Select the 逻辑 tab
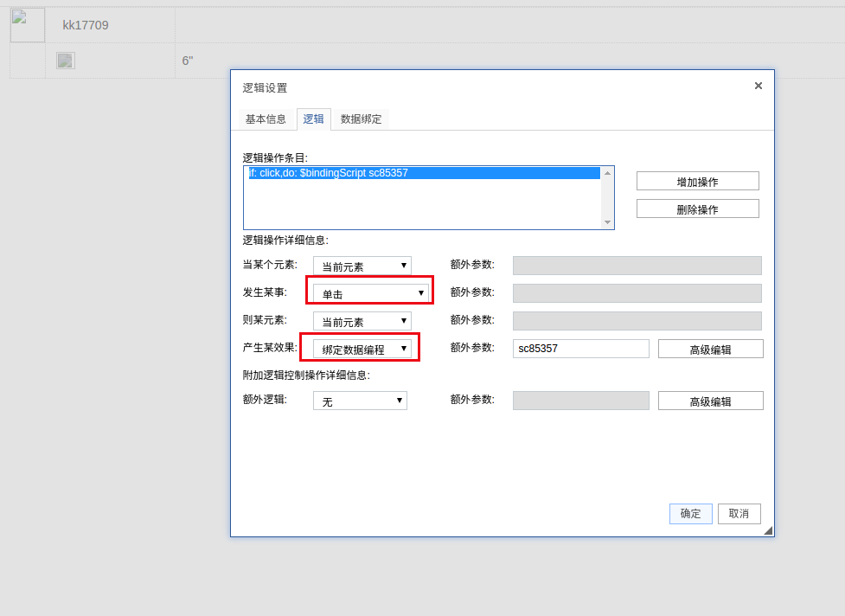This screenshot has height=616, width=845. pyautogui.click(x=313, y=119)
